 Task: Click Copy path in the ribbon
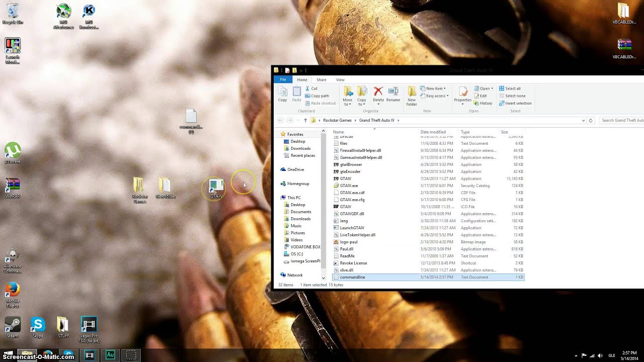pos(317,96)
